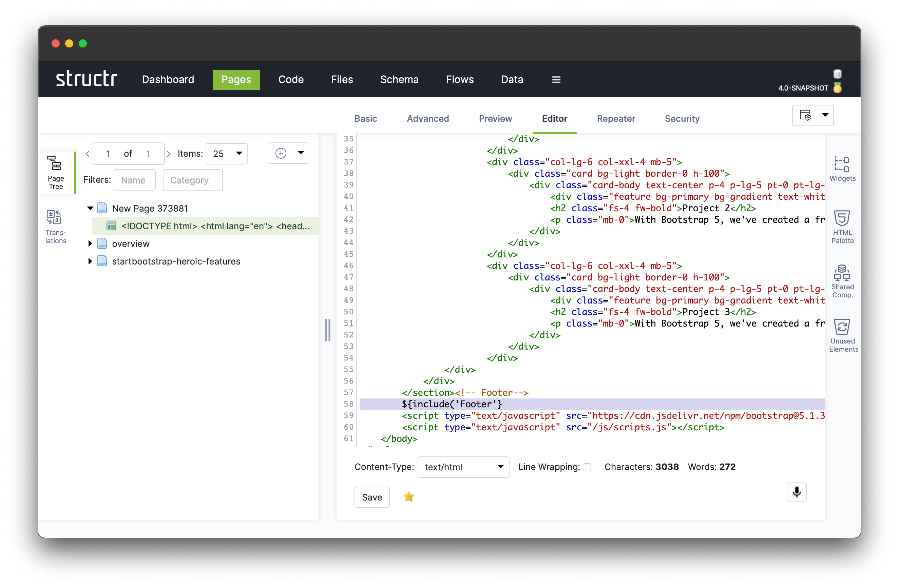
Task: Open the HTML Palette panel
Action: 842,226
